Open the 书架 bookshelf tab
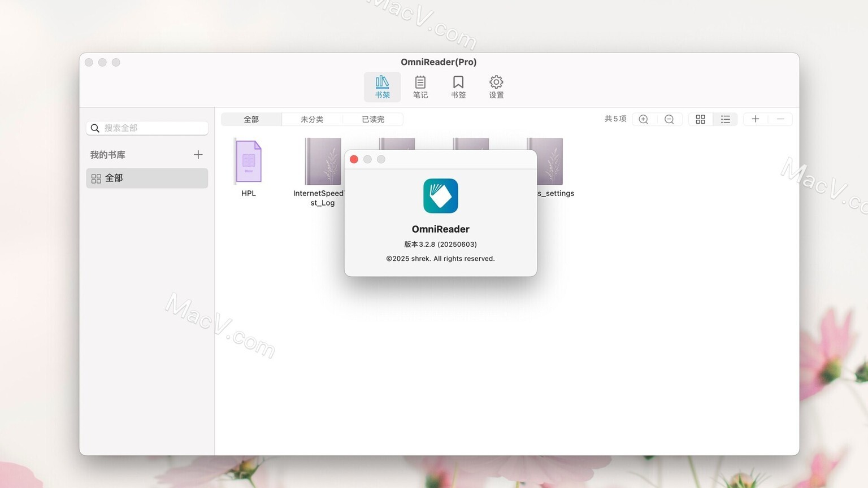This screenshot has width=868, height=488. (x=383, y=87)
